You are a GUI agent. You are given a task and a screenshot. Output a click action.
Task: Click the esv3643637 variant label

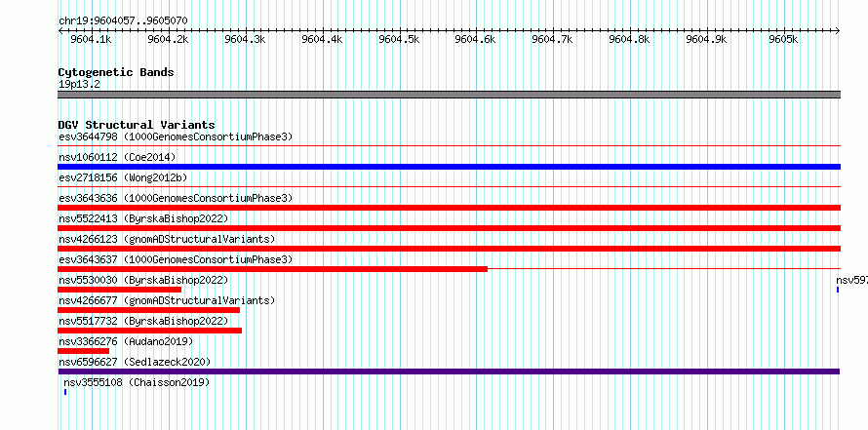click(x=176, y=259)
